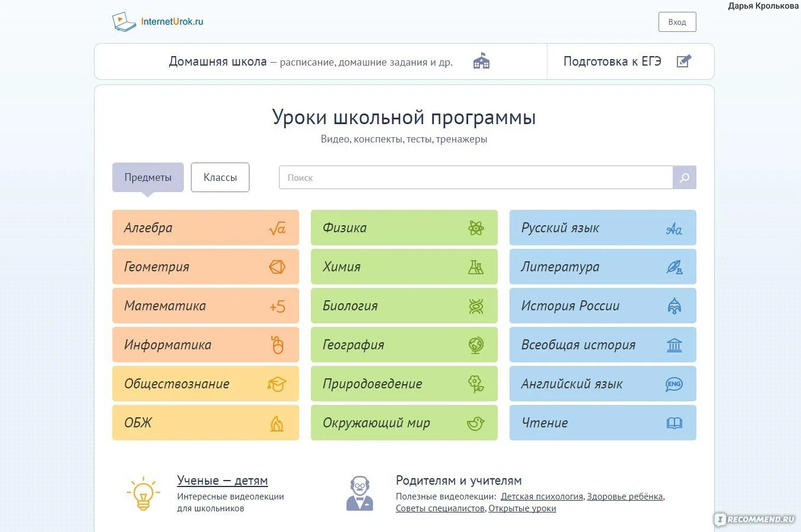
Task: Click the Уроки школьной программы heading
Action: coord(404,117)
